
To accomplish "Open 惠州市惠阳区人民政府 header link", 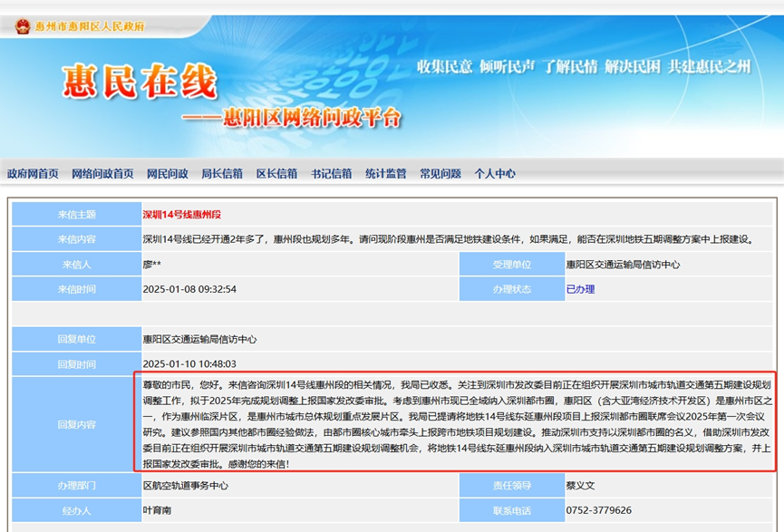I will 90,26.
